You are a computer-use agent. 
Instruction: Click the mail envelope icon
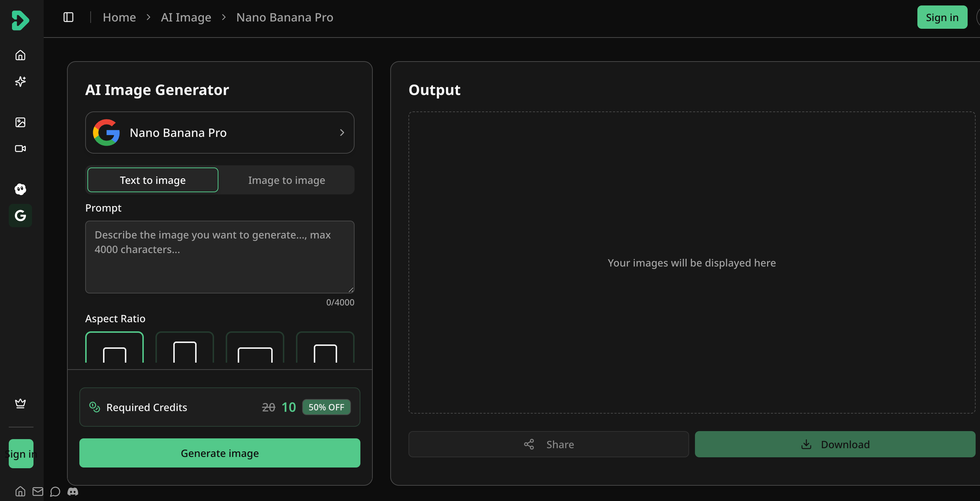pos(37,492)
